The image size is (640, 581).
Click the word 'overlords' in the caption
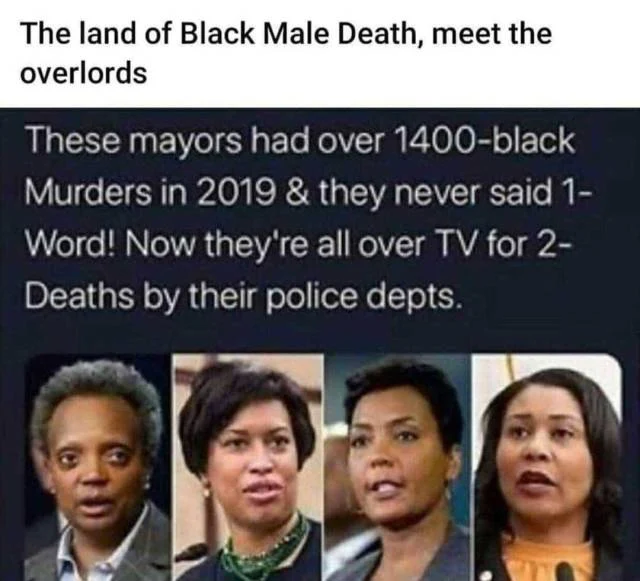(x=84, y=73)
